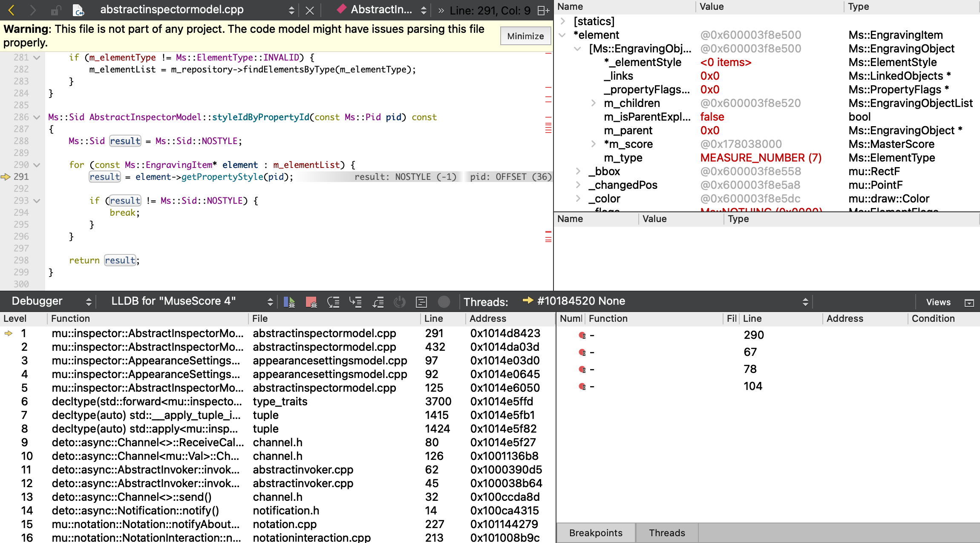
Task: Click the Minimize warning button
Action: tap(525, 36)
